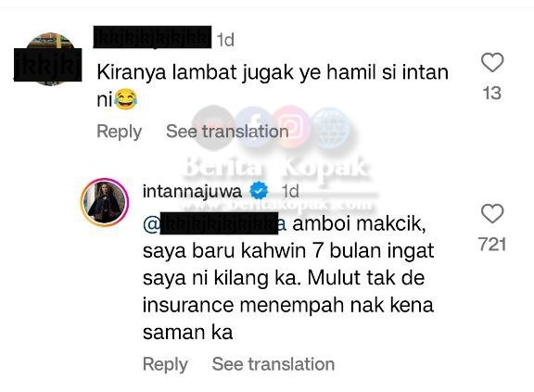
Task: See translation of the first comment
Action: coord(227,131)
